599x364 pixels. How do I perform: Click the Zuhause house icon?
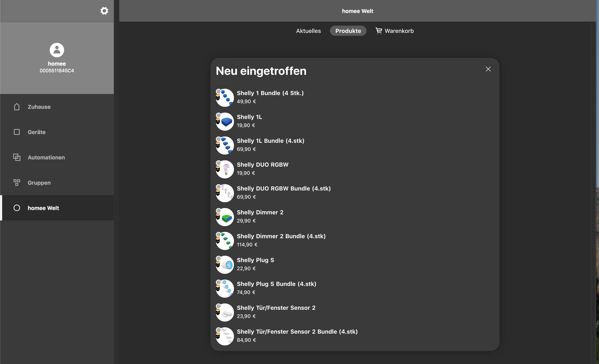17,107
